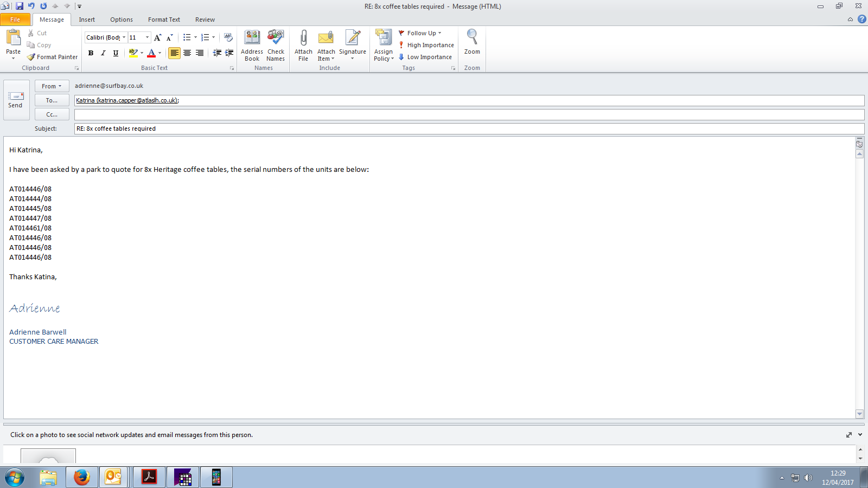Copy the selected text
The width and height of the screenshot is (868, 488).
[x=39, y=45]
